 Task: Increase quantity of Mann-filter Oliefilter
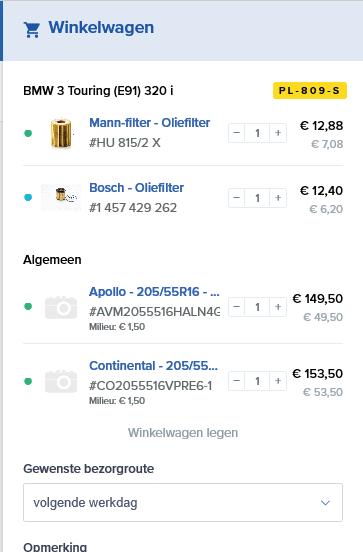point(278,133)
